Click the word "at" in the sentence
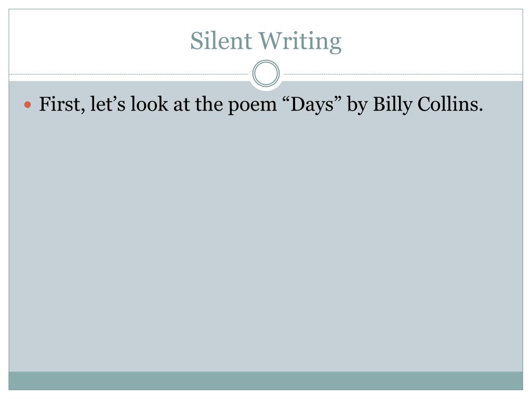The width and height of the screenshot is (532, 399). [x=181, y=105]
